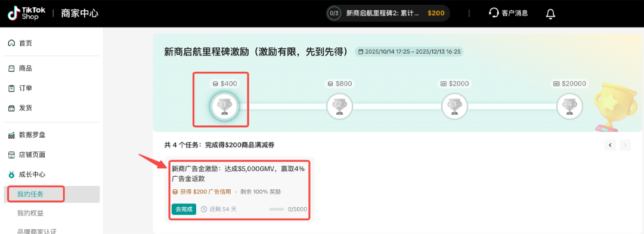Click the $200 amount in top bar
This screenshot has width=644, height=234.
(436, 13)
